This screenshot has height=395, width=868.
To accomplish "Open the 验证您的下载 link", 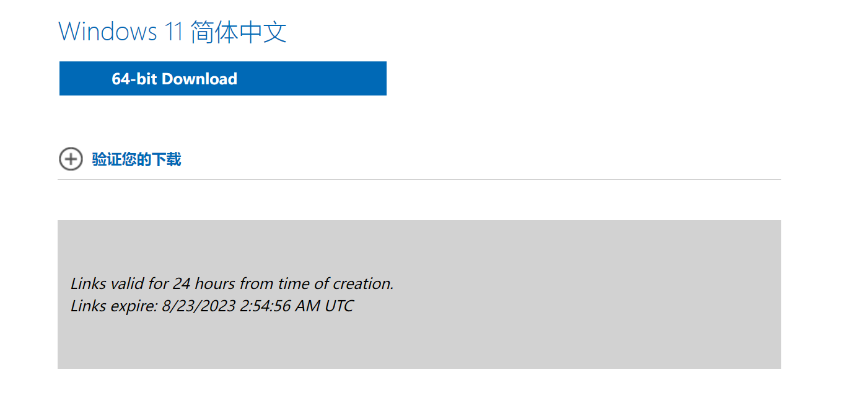I will click(136, 159).
